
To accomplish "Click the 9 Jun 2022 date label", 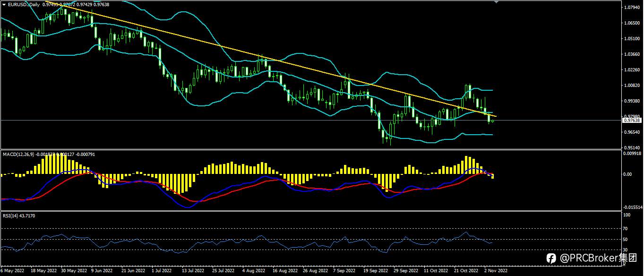I will point(102,271).
